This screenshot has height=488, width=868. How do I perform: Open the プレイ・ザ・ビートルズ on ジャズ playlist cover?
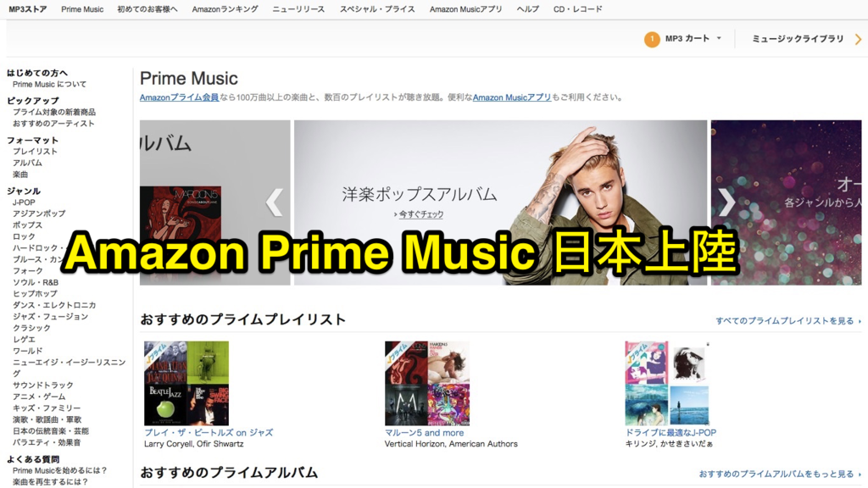tap(186, 384)
